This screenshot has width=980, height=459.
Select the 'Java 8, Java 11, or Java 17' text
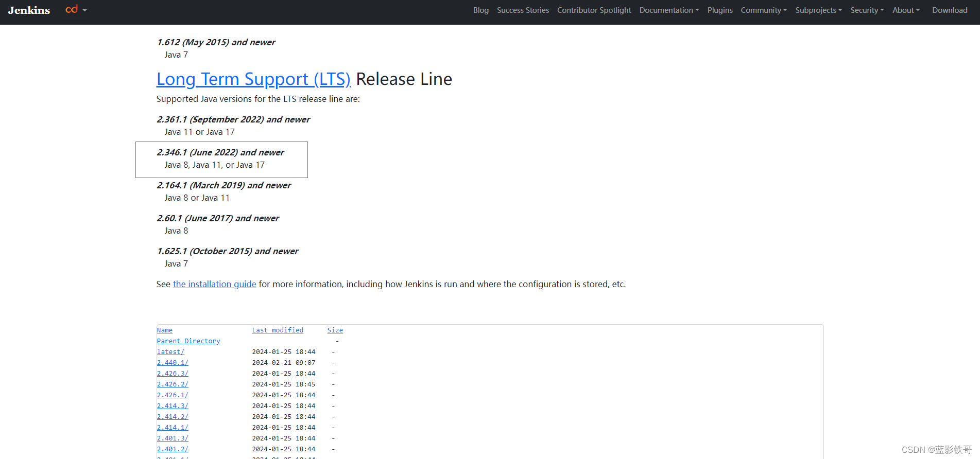tap(214, 165)
